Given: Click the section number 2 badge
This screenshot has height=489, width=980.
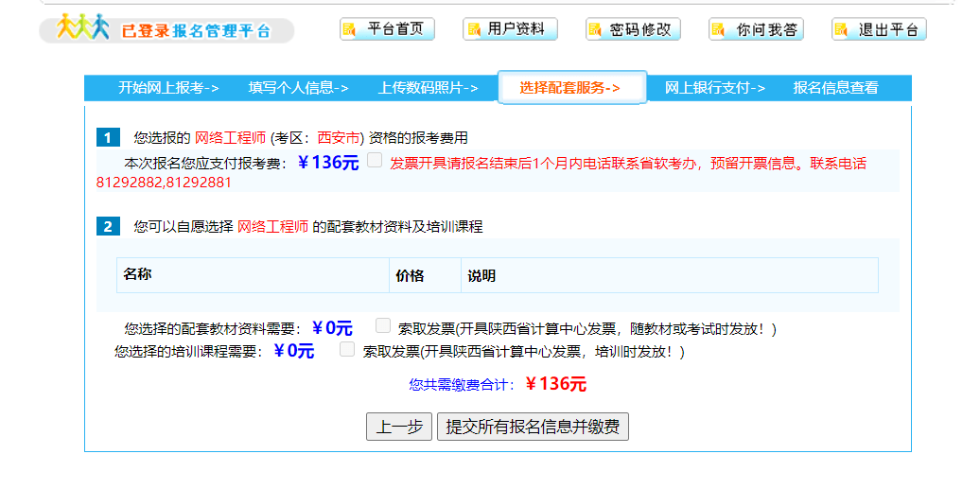Looking at the screenshot, I should tap(108, 227).
